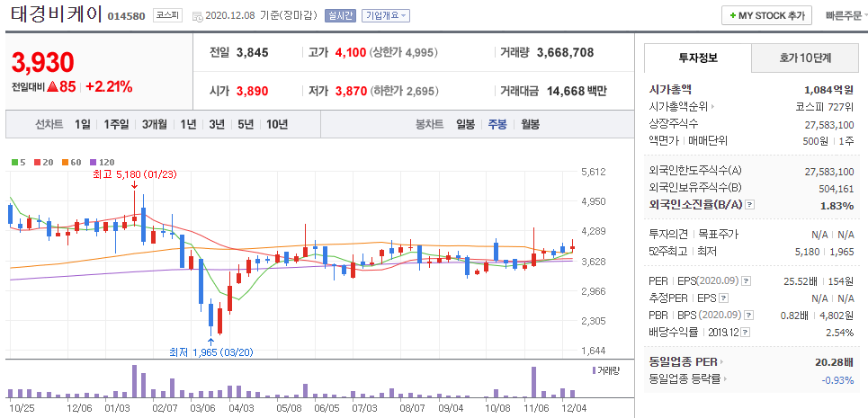Viewport: 868px width, 418px height.
Task: Open the 기업개요 dropdown
Action: (386, 15)
